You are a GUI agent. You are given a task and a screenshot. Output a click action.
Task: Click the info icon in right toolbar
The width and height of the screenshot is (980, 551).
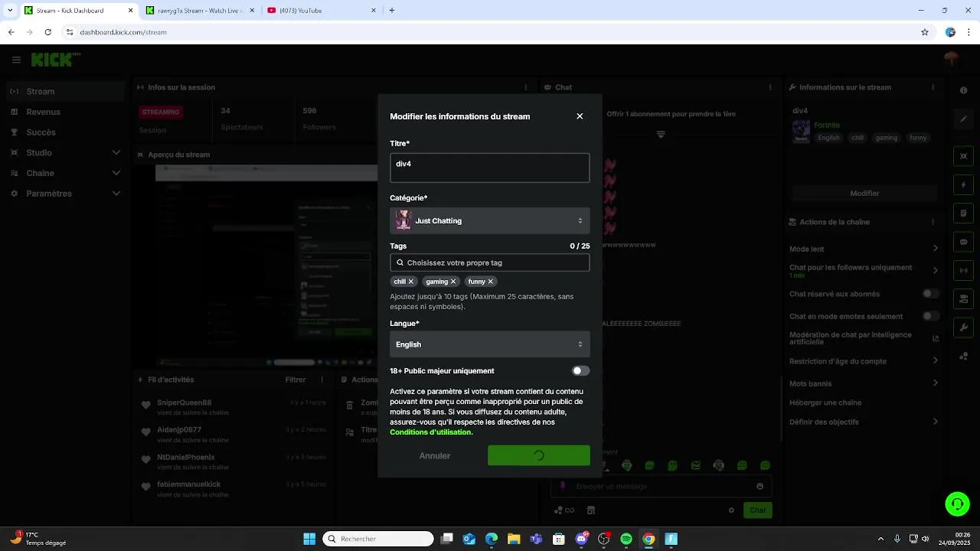pos(963,91)
